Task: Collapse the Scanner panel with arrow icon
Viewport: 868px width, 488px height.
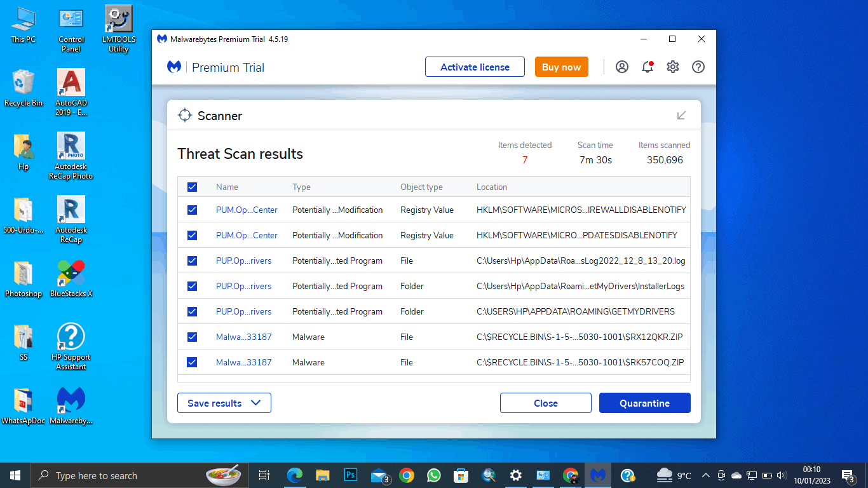Action: 682,115
